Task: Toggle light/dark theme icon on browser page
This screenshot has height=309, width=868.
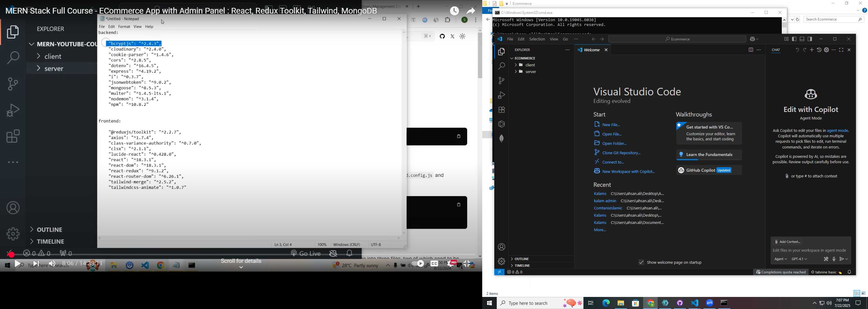Action: (x=463, y=37)
